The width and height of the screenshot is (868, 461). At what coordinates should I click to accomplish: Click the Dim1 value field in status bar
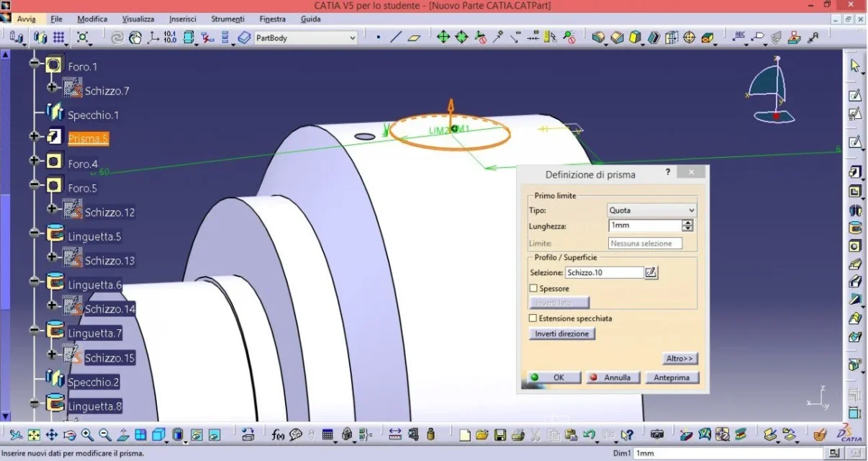(728, 453)
